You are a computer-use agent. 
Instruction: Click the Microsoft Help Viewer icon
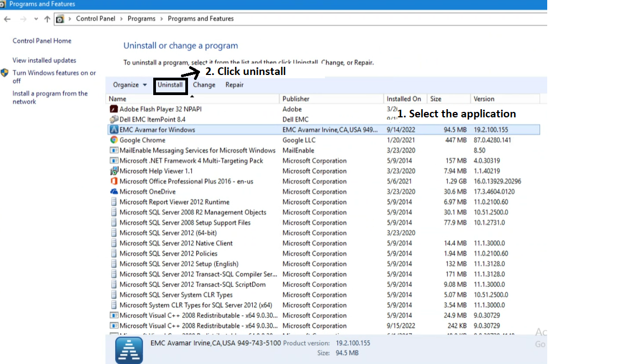click(114, 171)
